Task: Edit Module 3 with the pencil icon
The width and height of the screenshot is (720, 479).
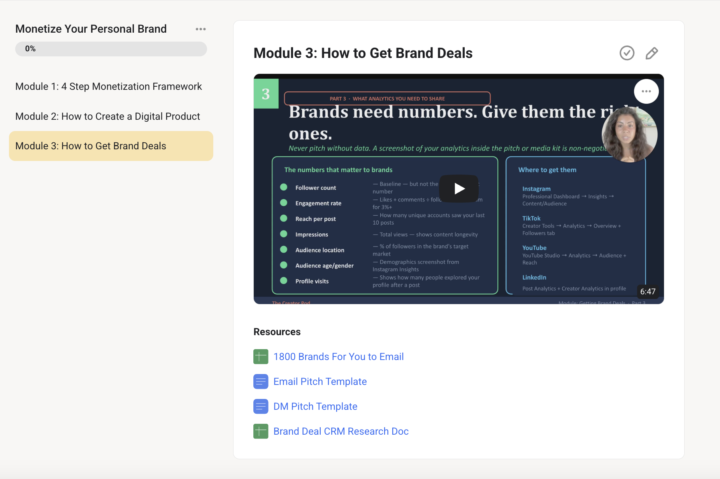Action: click(652, 53)
